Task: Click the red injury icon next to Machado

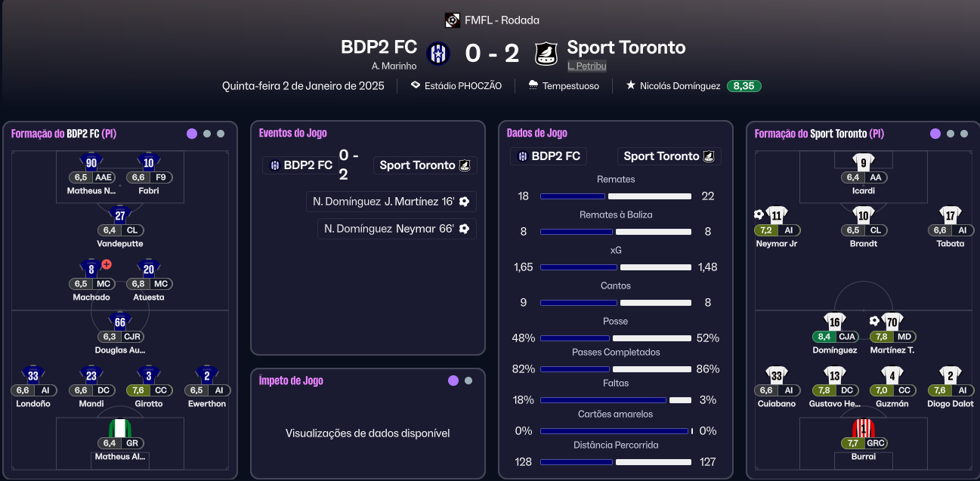Action: (x=107, y=264)
